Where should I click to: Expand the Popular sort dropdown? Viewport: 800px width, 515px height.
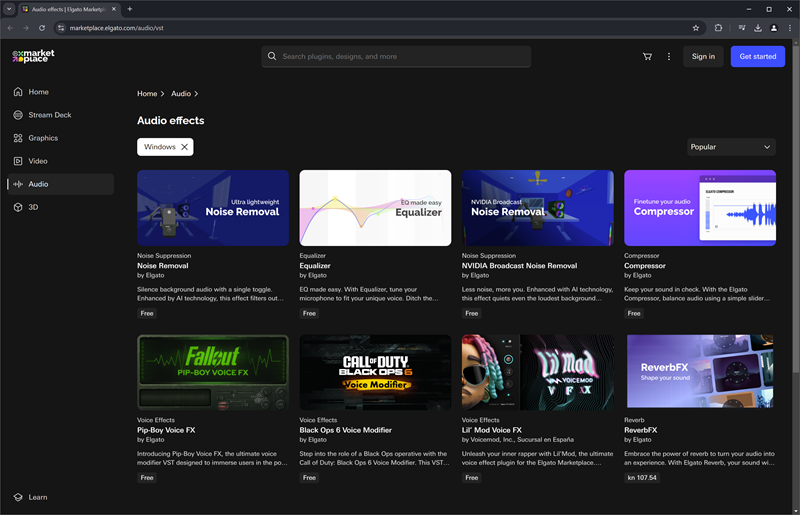(731, 147)
